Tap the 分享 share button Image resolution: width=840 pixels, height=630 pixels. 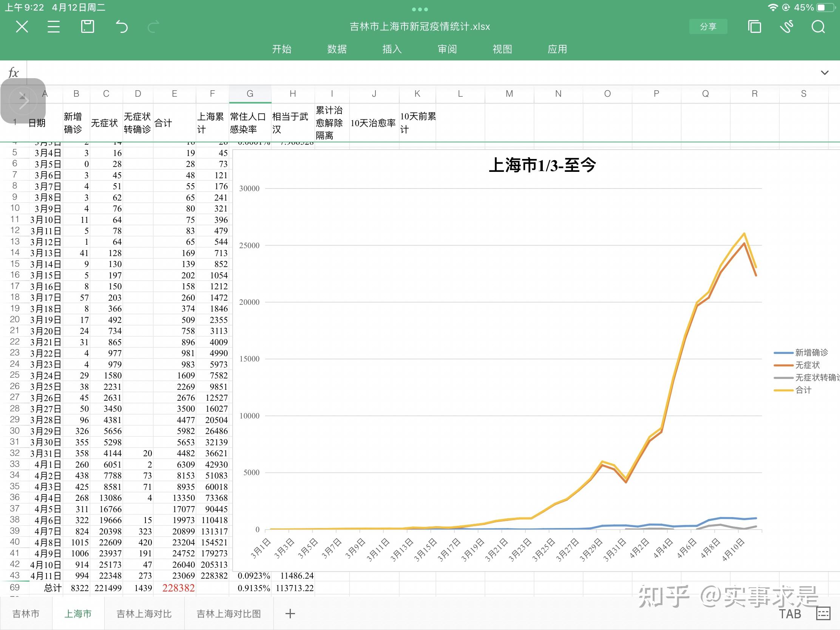coord(708,26)
